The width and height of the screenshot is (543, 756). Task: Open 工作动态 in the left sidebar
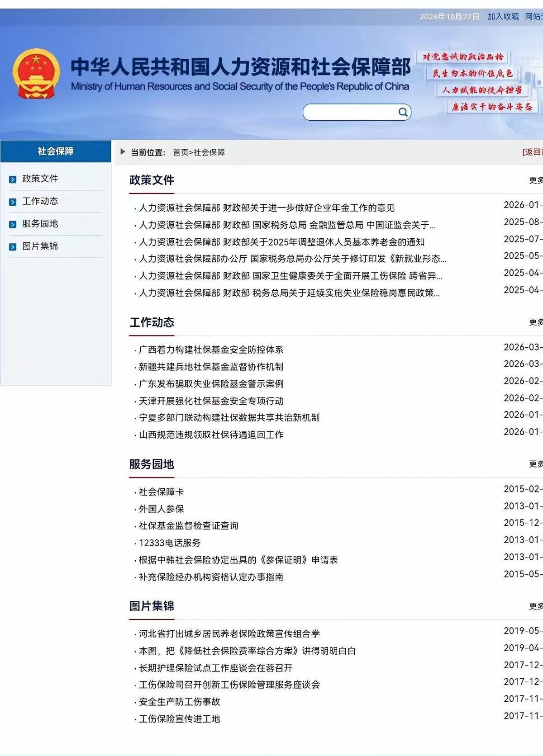pos(40,201)
